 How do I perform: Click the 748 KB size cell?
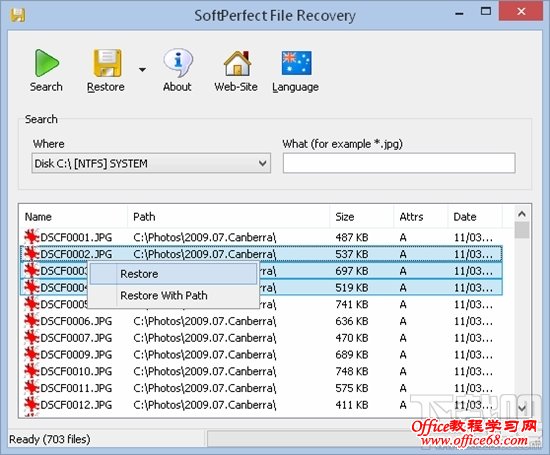pos(352,371)
